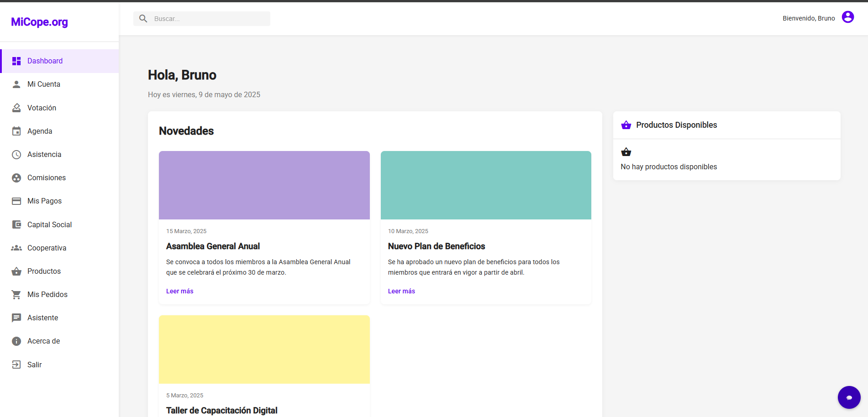This screenshot has height=417, width=868.
Task: Click the Mis Pedidos shopping cart icon
Action: pos(16,295)
